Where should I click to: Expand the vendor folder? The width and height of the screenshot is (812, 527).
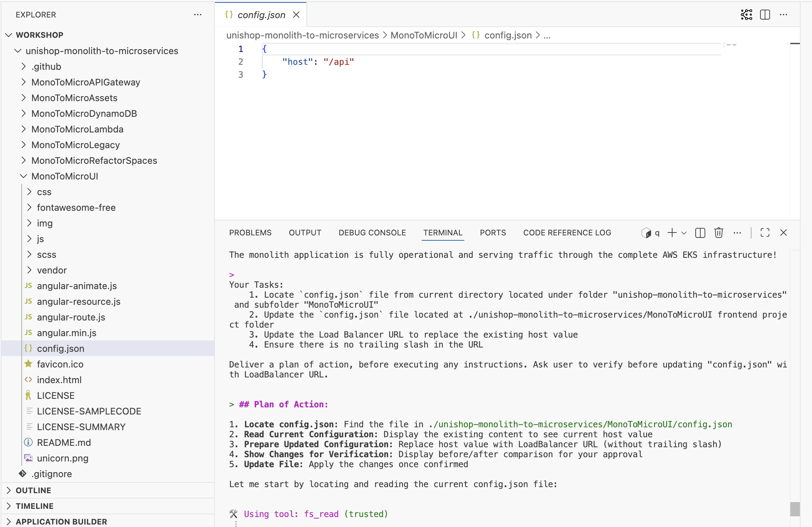[108, 270]
